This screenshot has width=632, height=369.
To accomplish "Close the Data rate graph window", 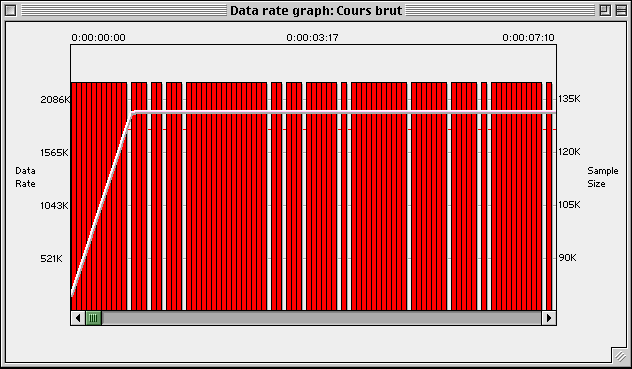I will (x=11, y=10).
